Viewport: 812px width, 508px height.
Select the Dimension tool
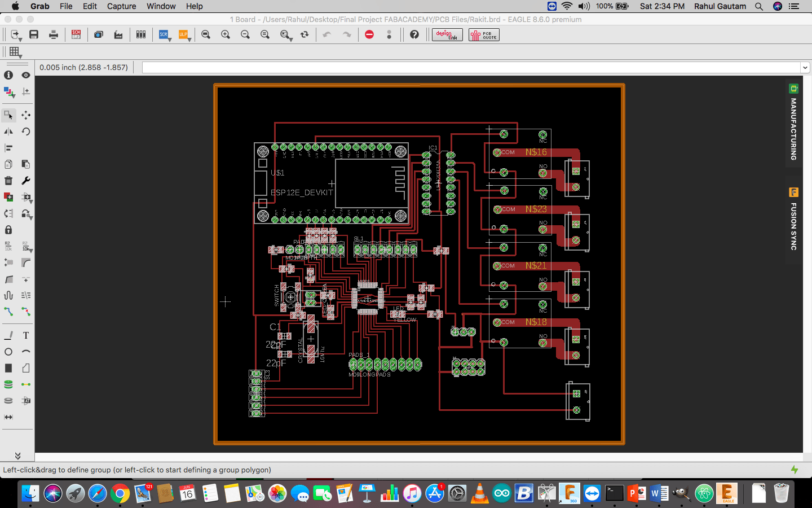pyautogui.click(x=8, y=417)
